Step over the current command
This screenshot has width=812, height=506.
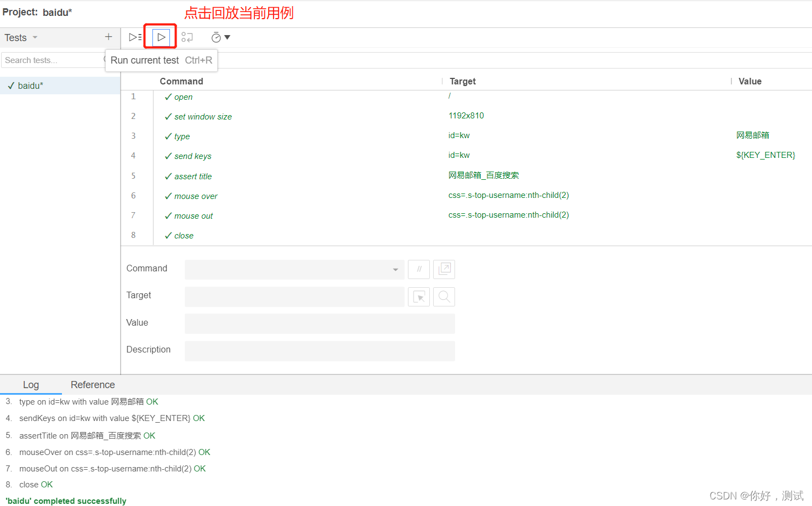click(x=187, y=37)
